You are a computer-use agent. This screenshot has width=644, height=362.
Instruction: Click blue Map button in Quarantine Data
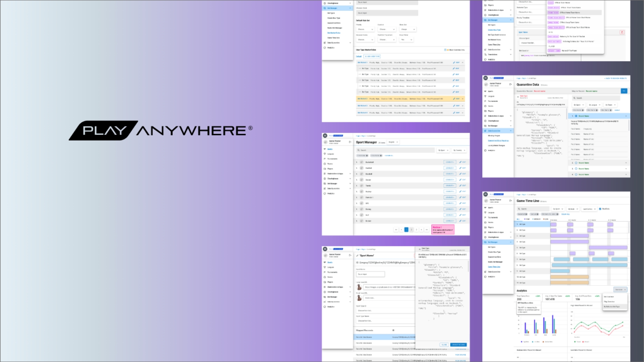(624, 91)
